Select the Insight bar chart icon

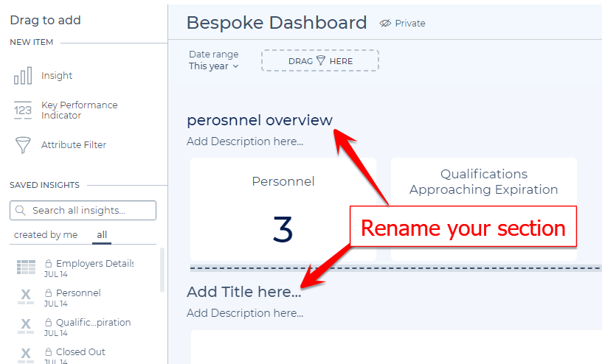(23, 76)
